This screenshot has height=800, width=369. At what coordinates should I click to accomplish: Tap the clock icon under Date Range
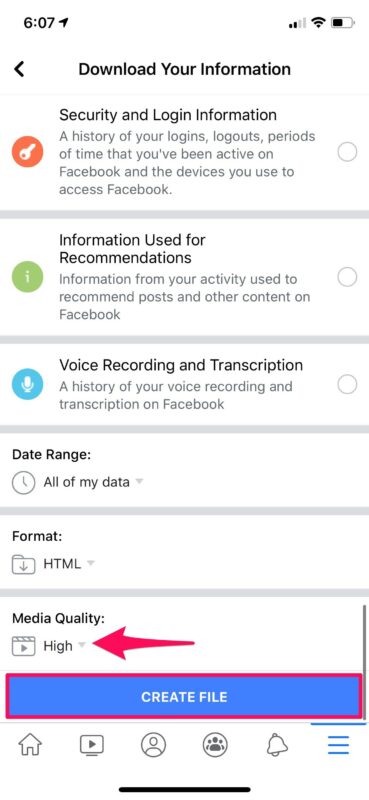(23, 482)
